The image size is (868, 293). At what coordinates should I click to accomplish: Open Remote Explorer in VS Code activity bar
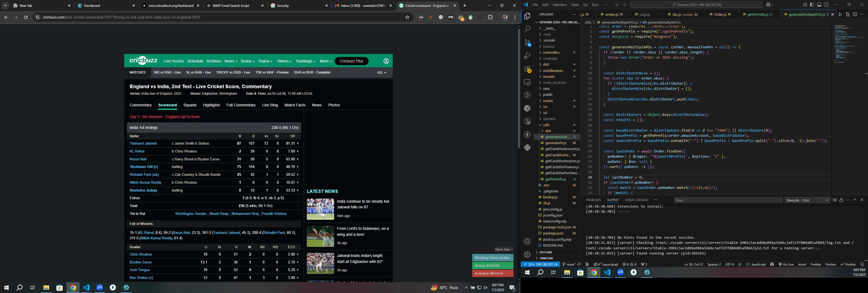click(x=527, y=82)
